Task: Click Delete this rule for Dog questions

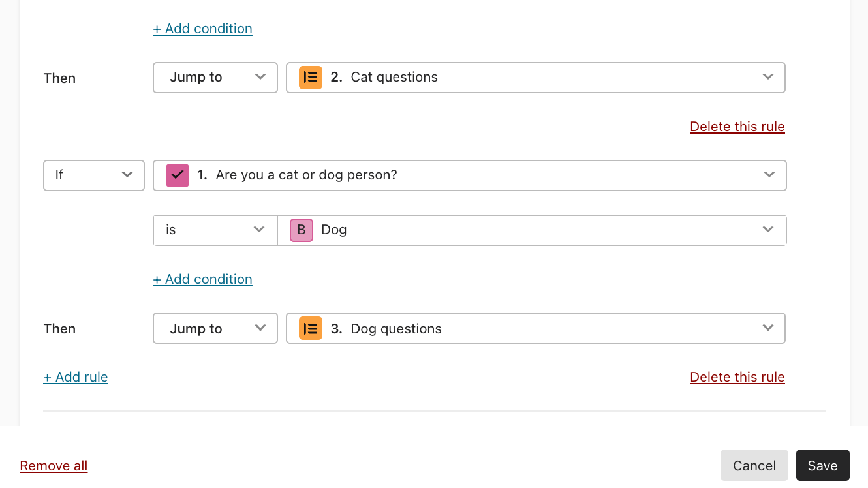Action: point(737,376)
